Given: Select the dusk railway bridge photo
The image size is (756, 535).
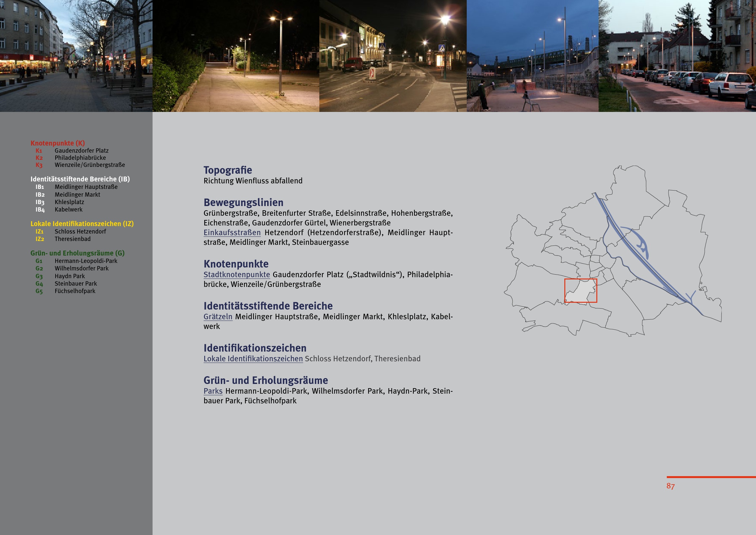Looking at the screenshot, I should [x=532, y=56].
